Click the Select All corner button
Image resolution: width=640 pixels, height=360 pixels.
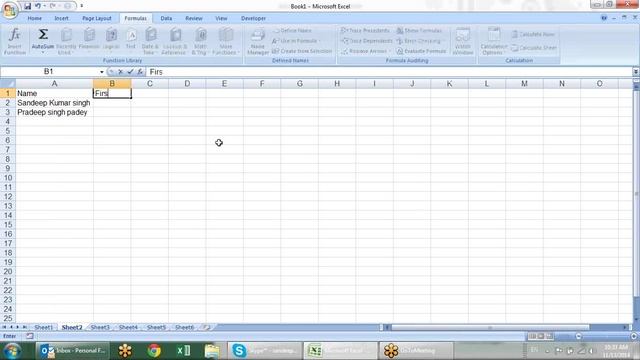pos(8,84)
